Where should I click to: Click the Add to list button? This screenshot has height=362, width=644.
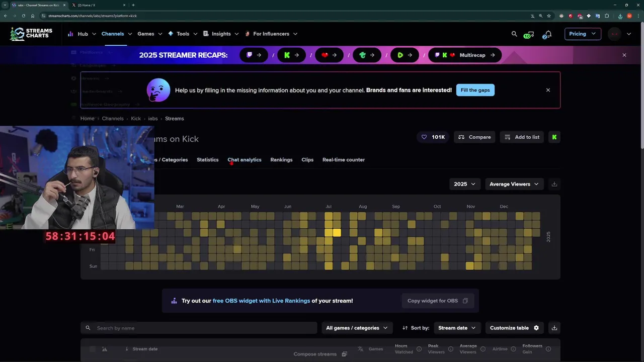(x=522, y=137)
